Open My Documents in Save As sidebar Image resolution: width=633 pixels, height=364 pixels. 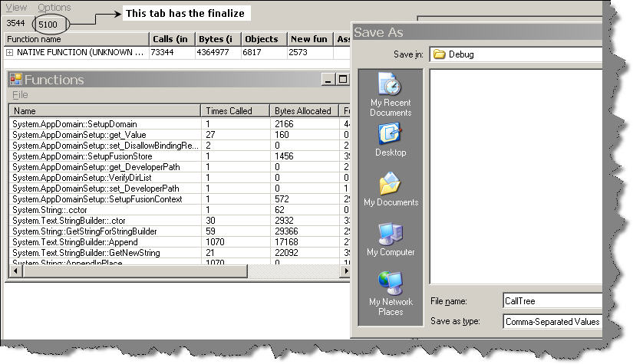point(391,189)
